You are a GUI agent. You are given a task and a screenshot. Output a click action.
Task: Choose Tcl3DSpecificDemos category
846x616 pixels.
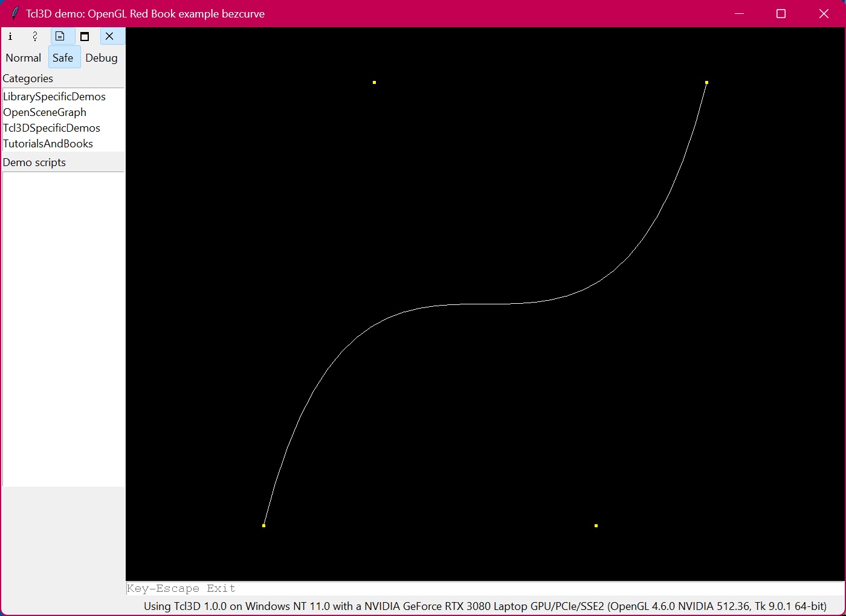click(x=63, y=128)
